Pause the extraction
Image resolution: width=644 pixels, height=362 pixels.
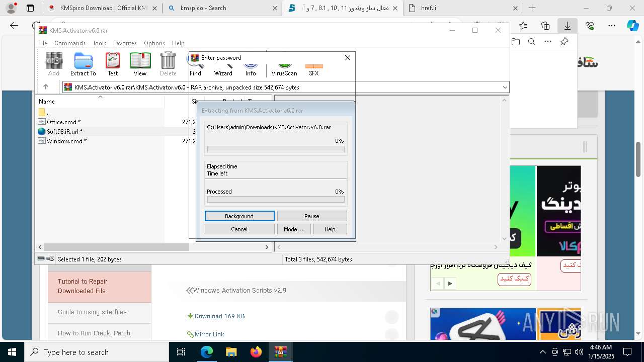click(x=312, y=216)
